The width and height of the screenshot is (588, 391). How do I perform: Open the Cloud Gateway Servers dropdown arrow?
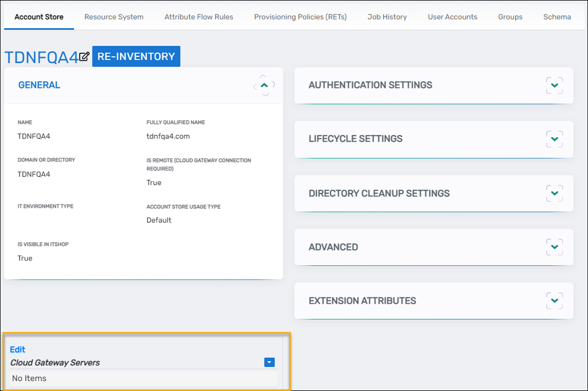[269, 362]
